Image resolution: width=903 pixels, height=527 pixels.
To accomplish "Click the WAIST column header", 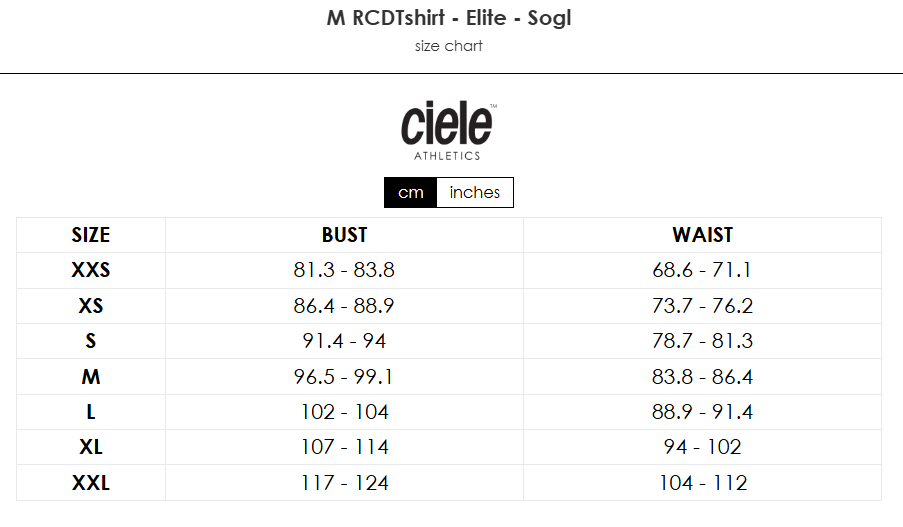I will pos(703,235).
